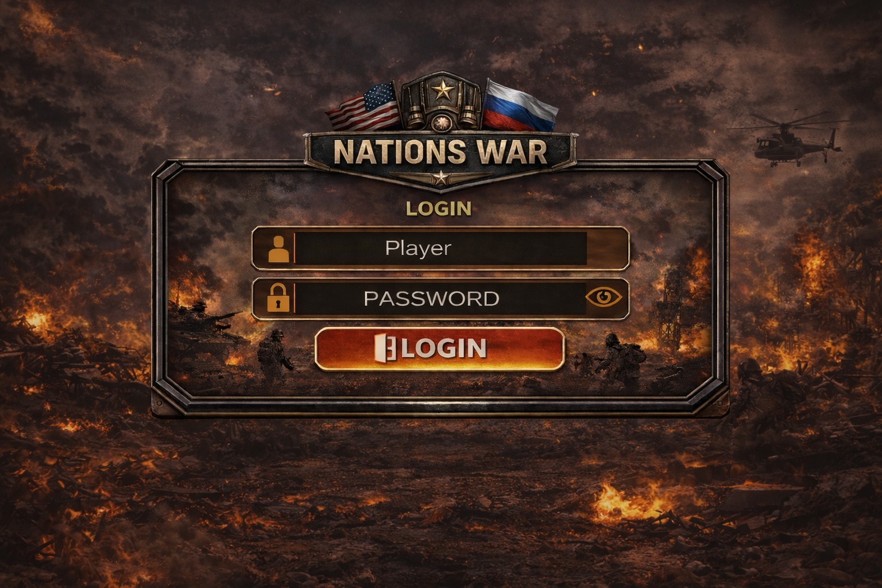Click the American flag emblem
The image size is (882, 588).
(365, 108)
